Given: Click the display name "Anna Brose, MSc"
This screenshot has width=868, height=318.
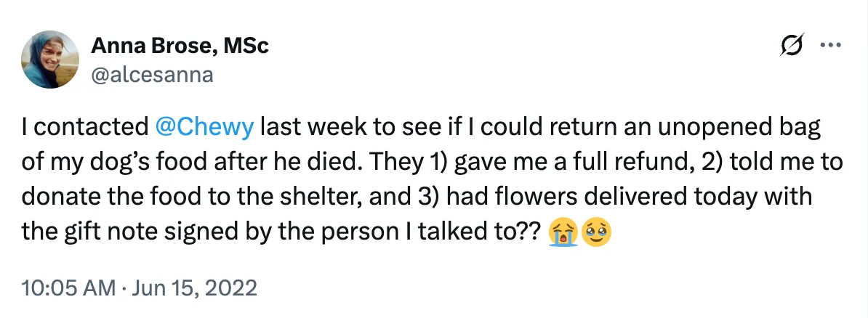Looking at the screenshot, I should click(x=180, y=46).
